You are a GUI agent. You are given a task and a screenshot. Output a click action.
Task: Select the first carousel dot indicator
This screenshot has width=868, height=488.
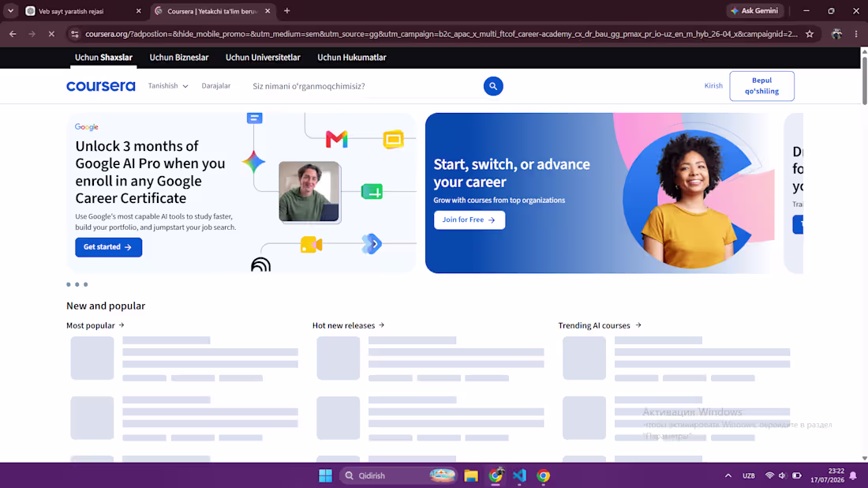click(69, 284)
